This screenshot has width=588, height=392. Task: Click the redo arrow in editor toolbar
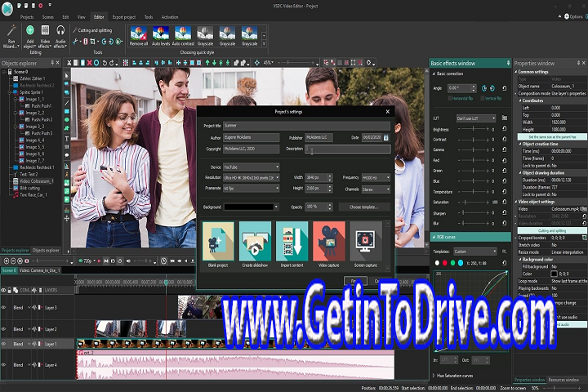click(x=111, y=63)
